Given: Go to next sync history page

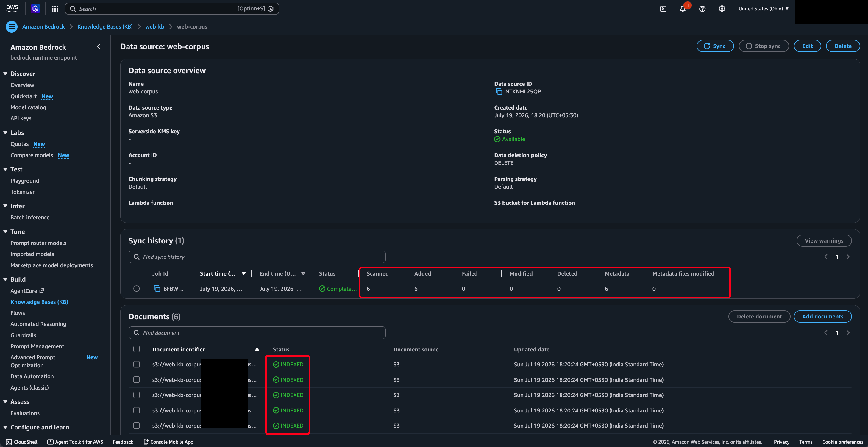Looking at the screenshot, I should 848,257.
